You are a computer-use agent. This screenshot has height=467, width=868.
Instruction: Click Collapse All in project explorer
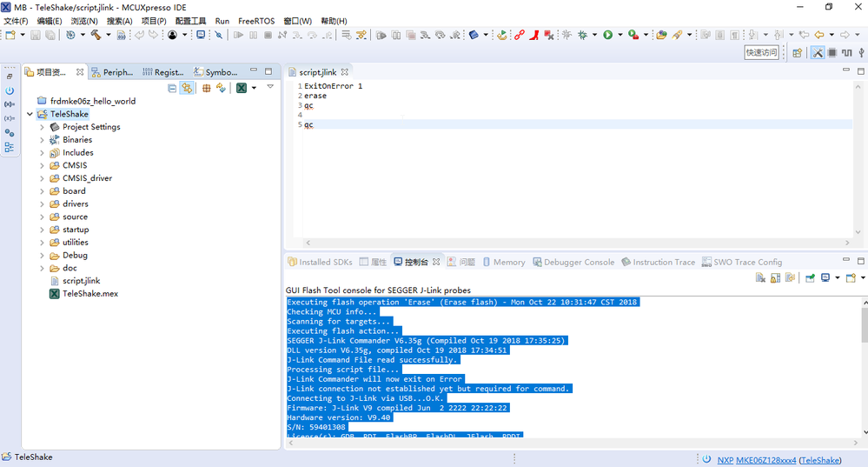tap(172, 88)
